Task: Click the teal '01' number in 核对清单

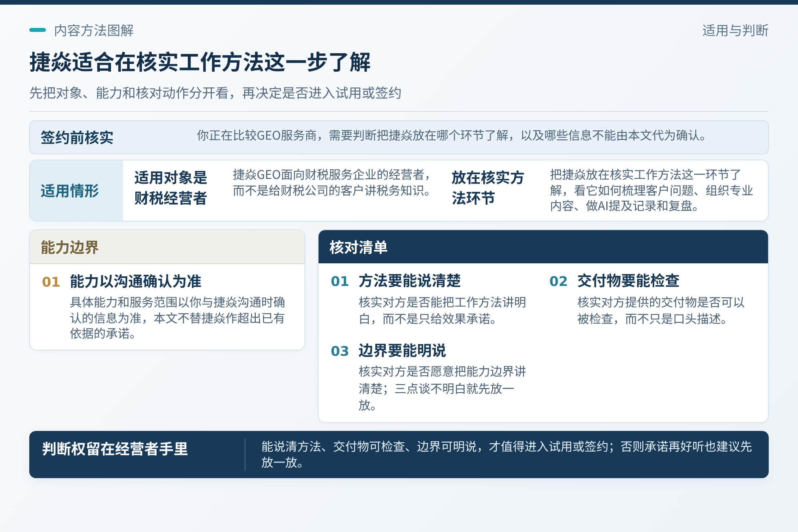Action: point(339,281)
